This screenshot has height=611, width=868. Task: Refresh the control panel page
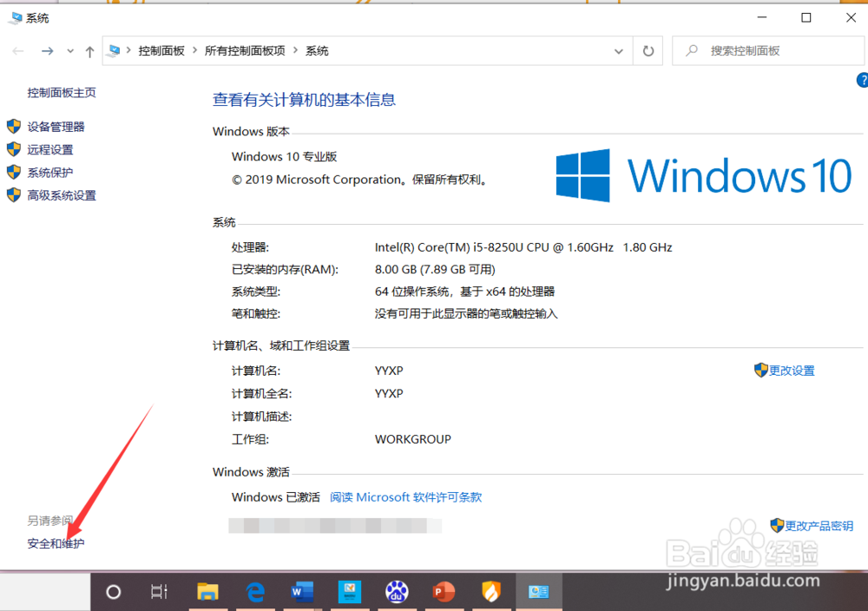pyautogui.click(x=648, y=51)
